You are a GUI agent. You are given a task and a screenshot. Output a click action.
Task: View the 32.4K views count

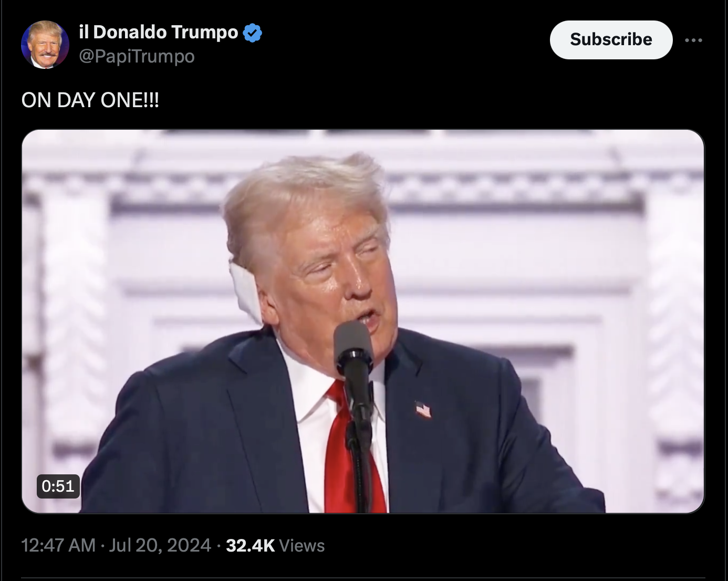250,545
